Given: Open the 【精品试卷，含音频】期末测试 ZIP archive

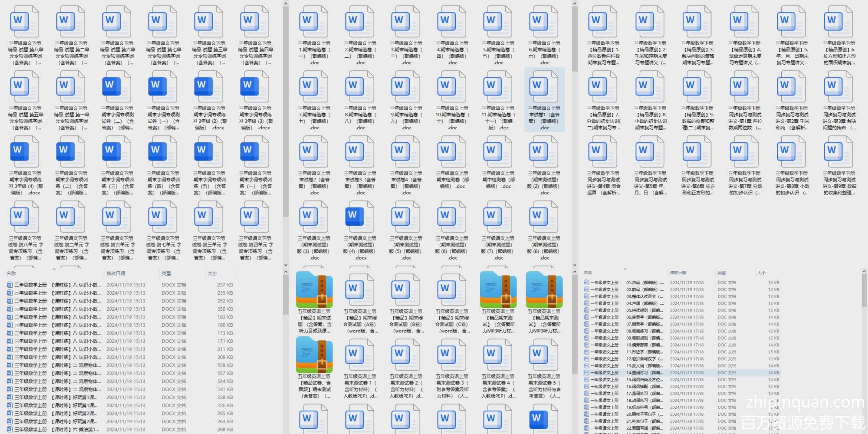Looking at the screenshot, I should pos(314,353).
